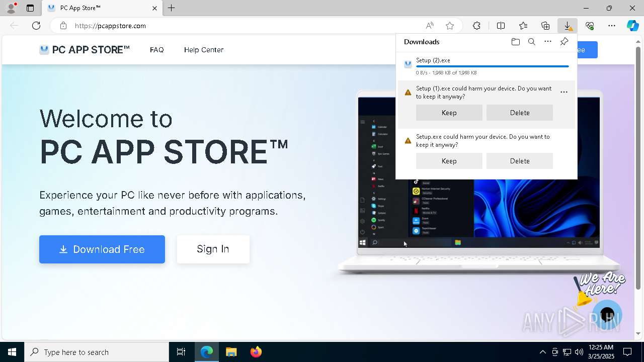Open the FAQ page
The width and height of the screenshot is (644, 362).
(x=157, y=50)
